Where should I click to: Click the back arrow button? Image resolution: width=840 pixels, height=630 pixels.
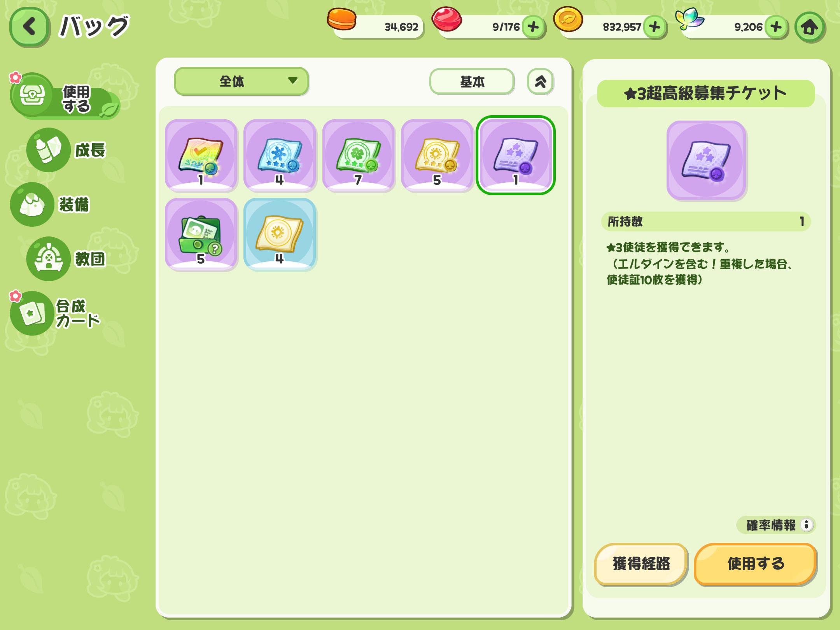coord(30,27)
